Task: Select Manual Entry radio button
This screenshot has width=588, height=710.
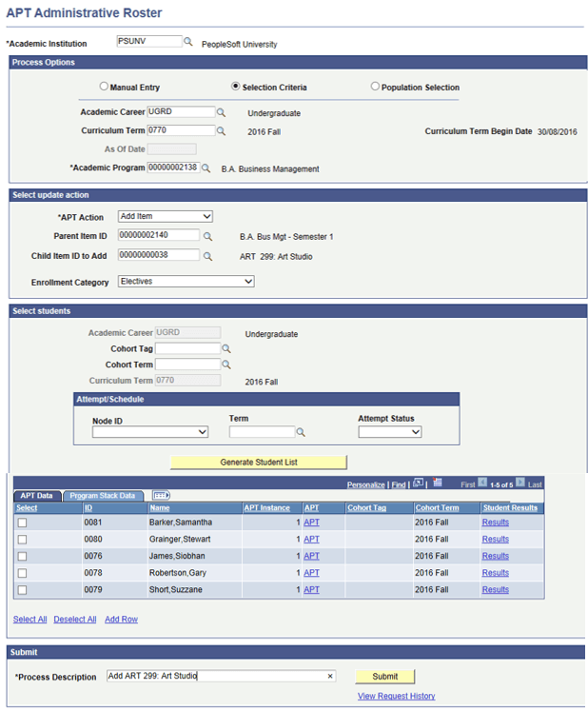Action: tap(104, 86)
